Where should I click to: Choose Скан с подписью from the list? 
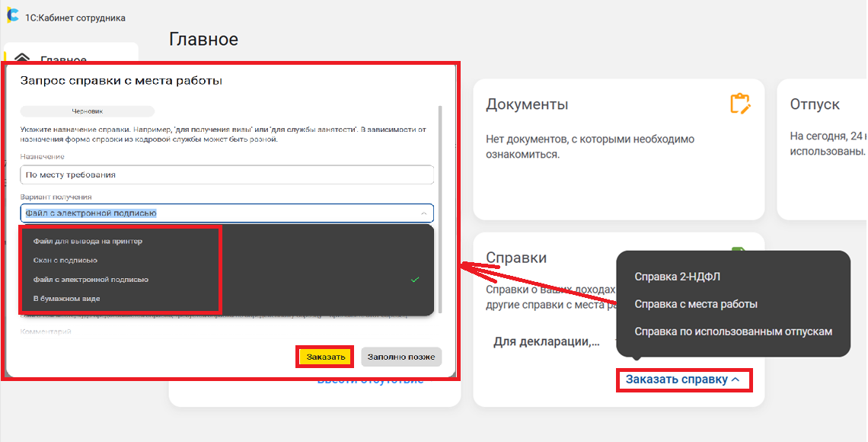coord(65,261)
